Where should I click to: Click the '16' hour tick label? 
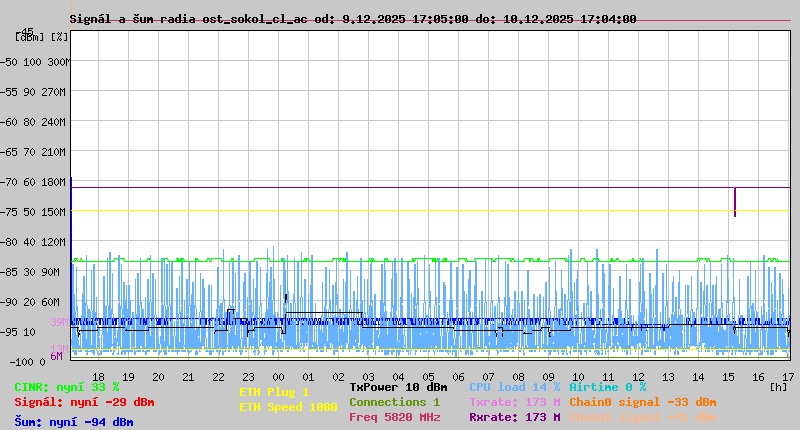click(758, 377)
